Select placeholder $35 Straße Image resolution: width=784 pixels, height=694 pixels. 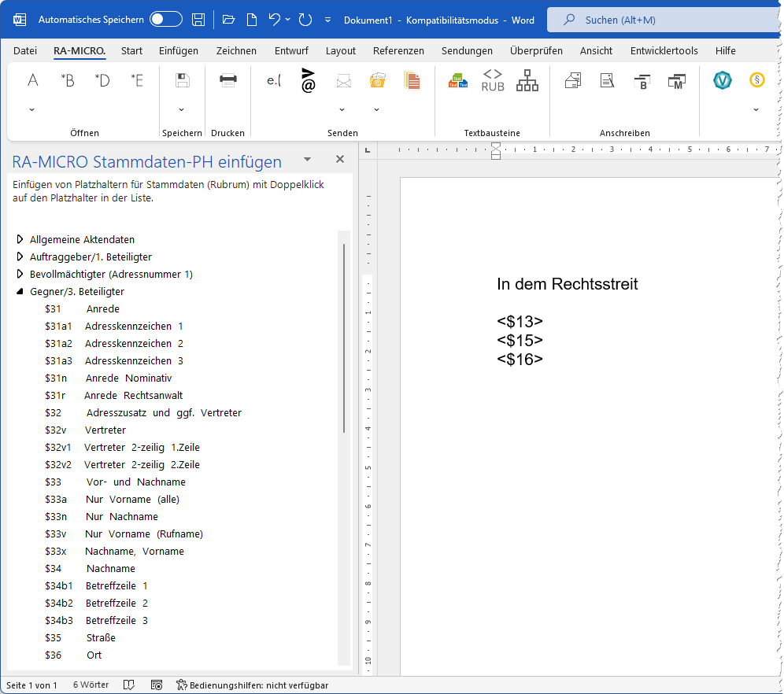(80, 637)
